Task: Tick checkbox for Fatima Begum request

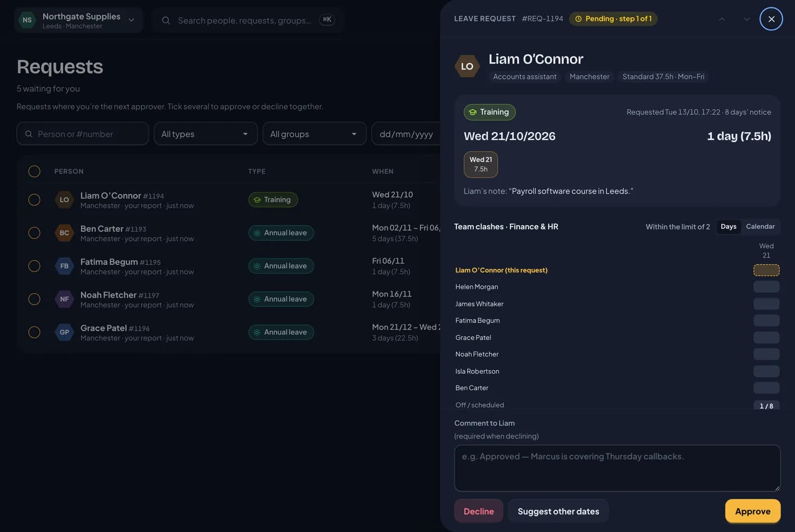Action: point(34,266)
